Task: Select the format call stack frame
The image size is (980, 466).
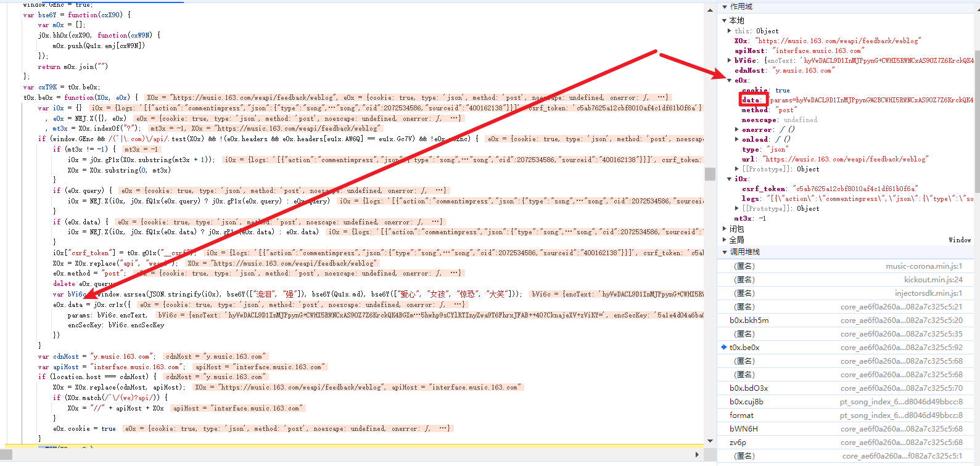Action: [x=846, y=415]
